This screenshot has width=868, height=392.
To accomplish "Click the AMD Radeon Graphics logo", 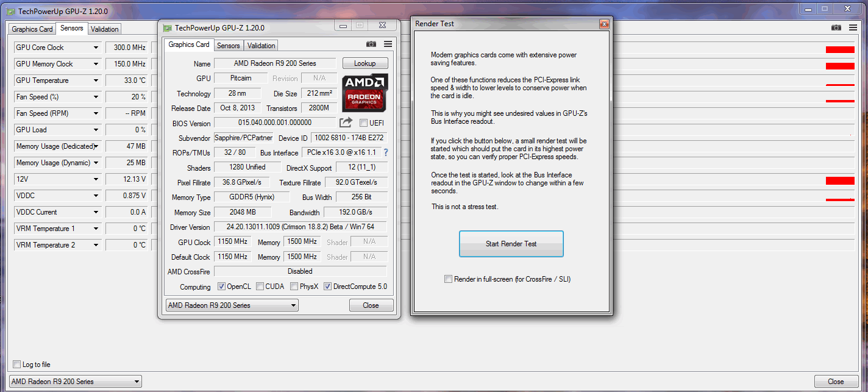I will (365, 93).
